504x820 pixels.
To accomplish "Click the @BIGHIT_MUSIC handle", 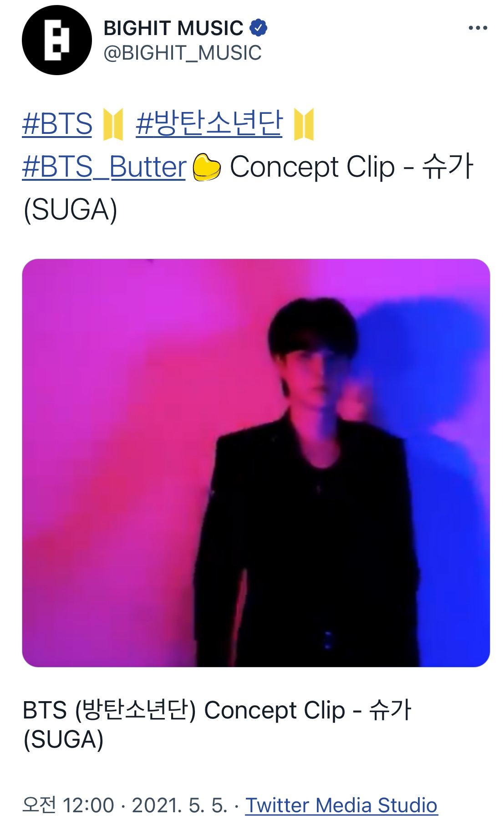I will point(183,53).
